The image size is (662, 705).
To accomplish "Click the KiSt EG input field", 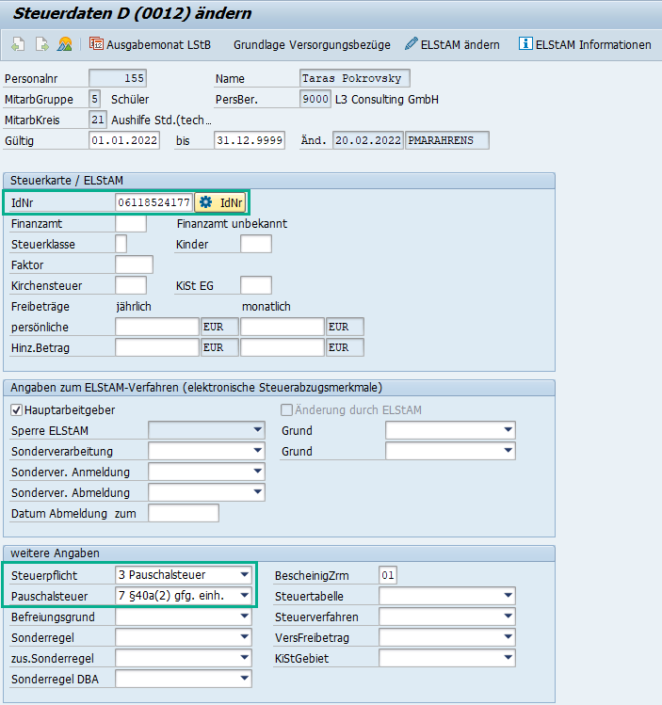I will click(x=256, y=286).
